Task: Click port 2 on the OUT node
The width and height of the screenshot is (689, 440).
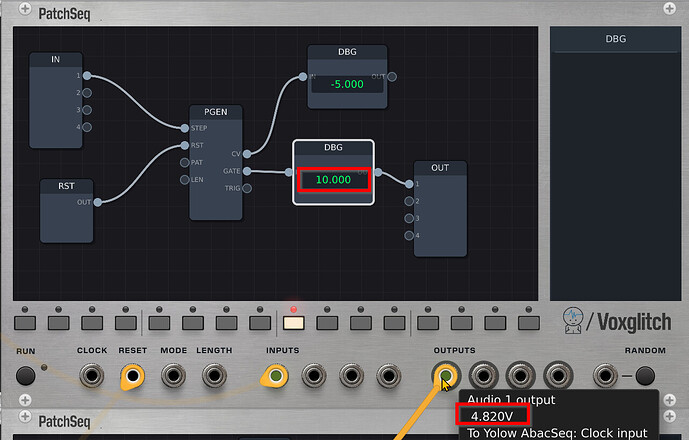Action: tap(409, 201)
